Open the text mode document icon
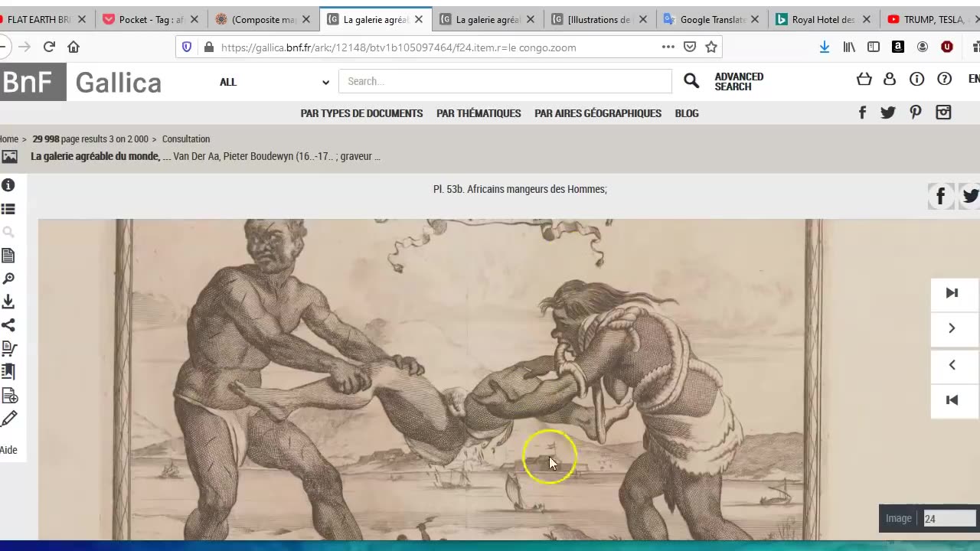Viewport: 980px width, 551px height. [x=8, y=256]
